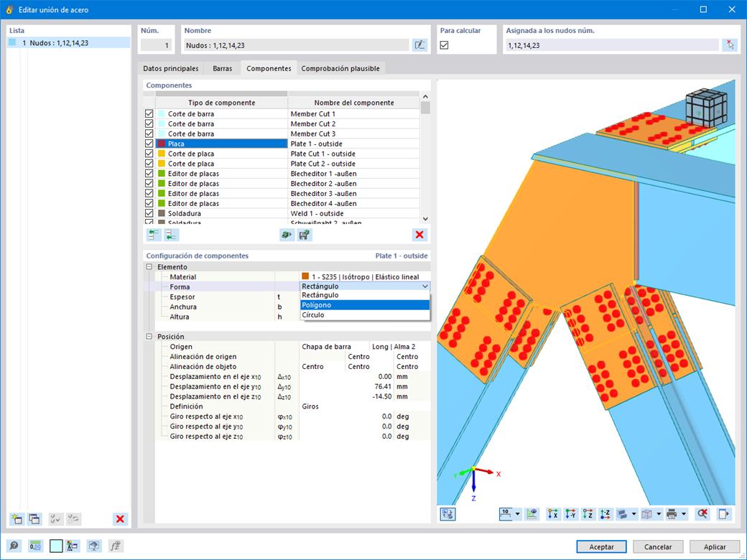Viewport: 747px width, 560px height.
Task: Click the reset zoom magnifier with red X
Action: 702,514
